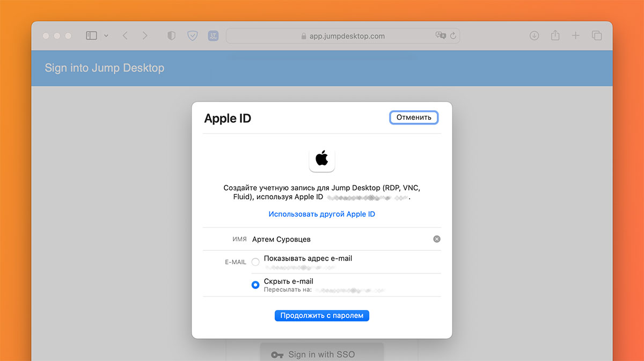Open Safari downloads icon
644x361 pixels.
(534, 35)
